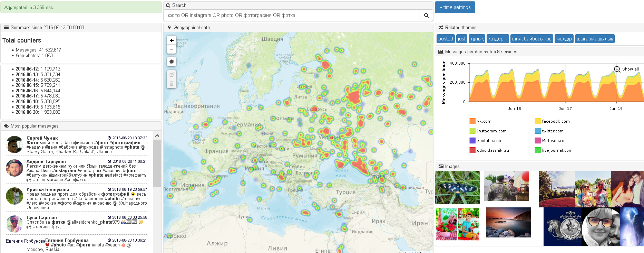
Task: Click the 2016-06-15 daily counter entry
Action: [x=38, y=85]
